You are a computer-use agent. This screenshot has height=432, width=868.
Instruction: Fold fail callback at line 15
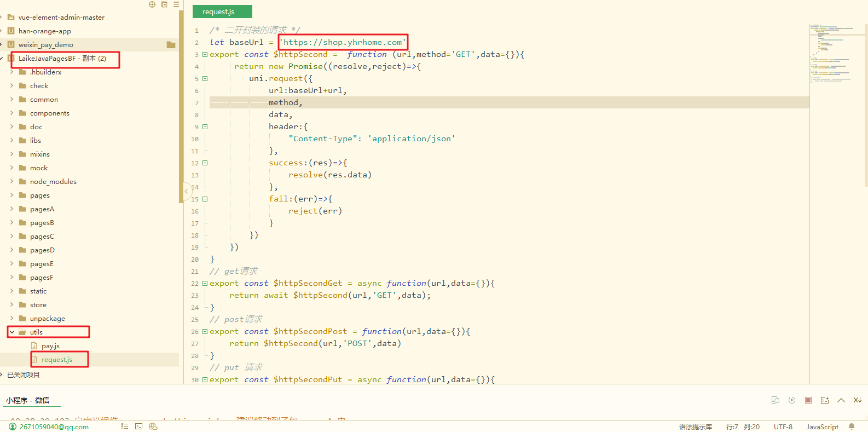coord(205,199)
